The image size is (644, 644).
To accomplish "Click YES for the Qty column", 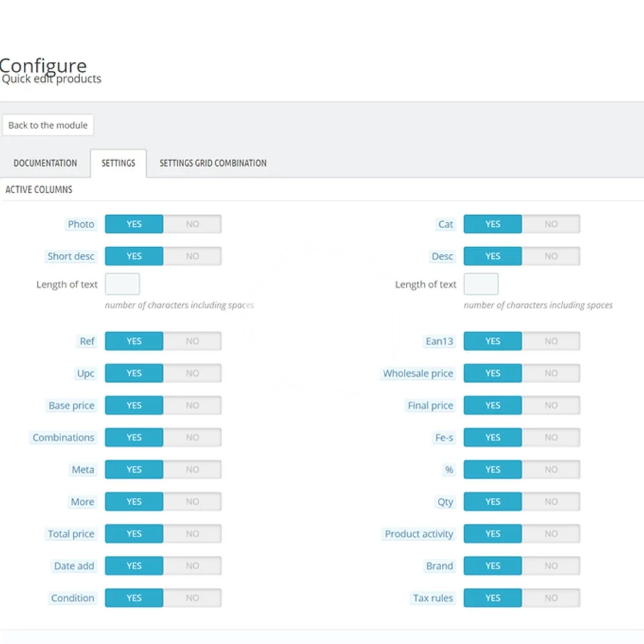I will (493, 502).
